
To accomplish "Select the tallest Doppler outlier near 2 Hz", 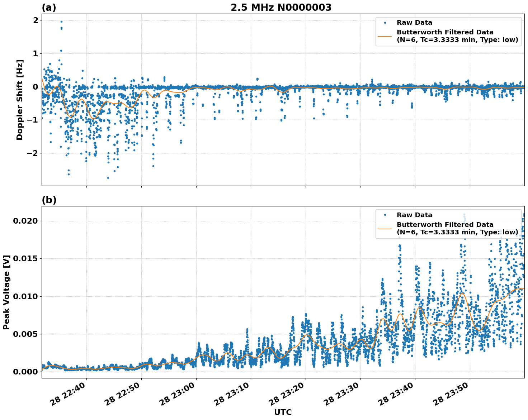I will (x=62, y=21).
